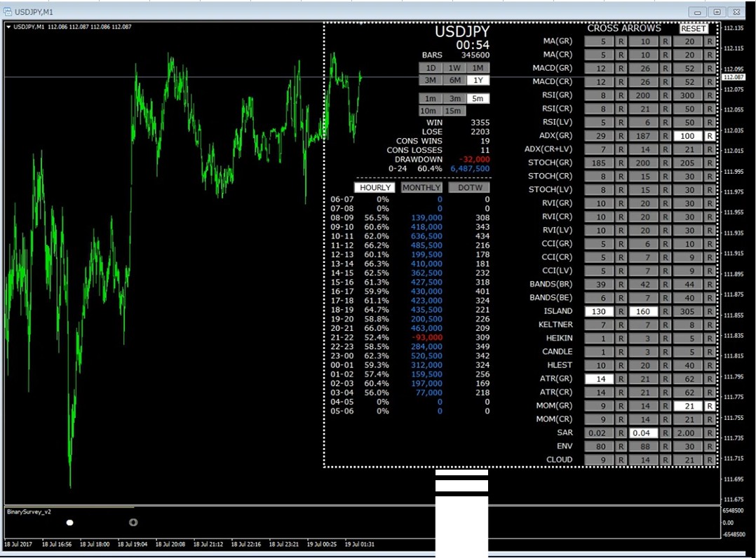This screenshot has height=558, width=756.
Task: Toggle the 1 value in HEIKIN row
Action: [600, 339]
